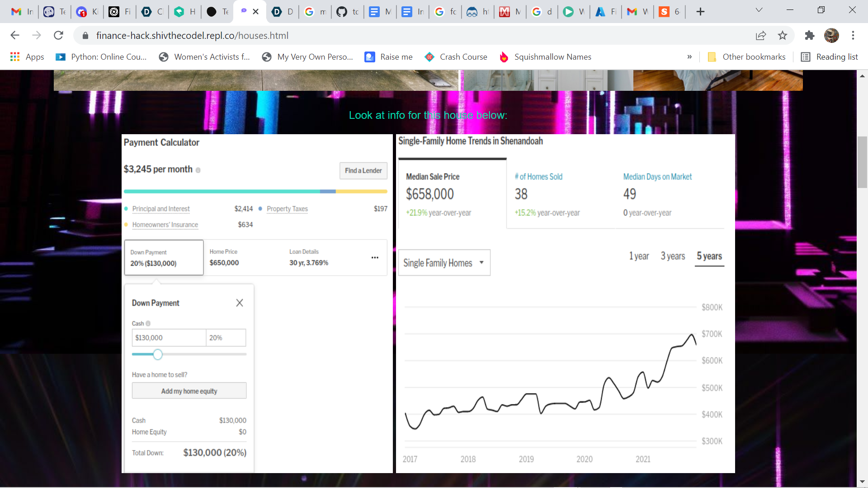Expand the hidden bookmarks chevron
868x488 pixels.
coord(689,56)
